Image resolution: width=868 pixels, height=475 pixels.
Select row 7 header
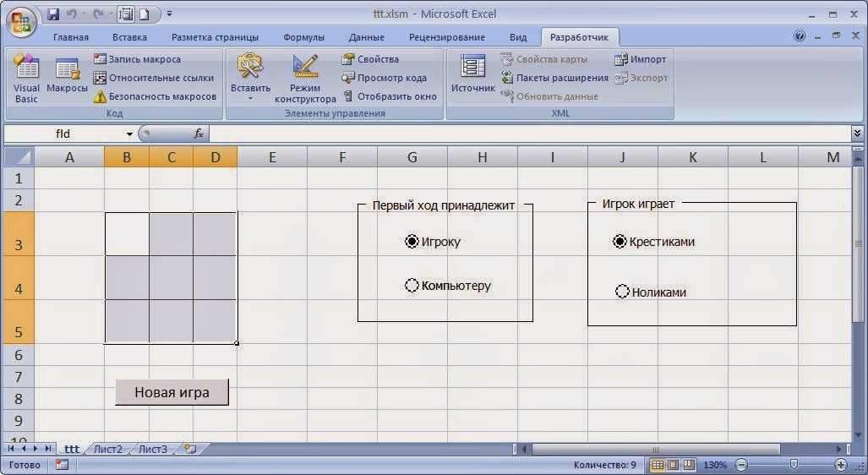[x=19, y=377]
